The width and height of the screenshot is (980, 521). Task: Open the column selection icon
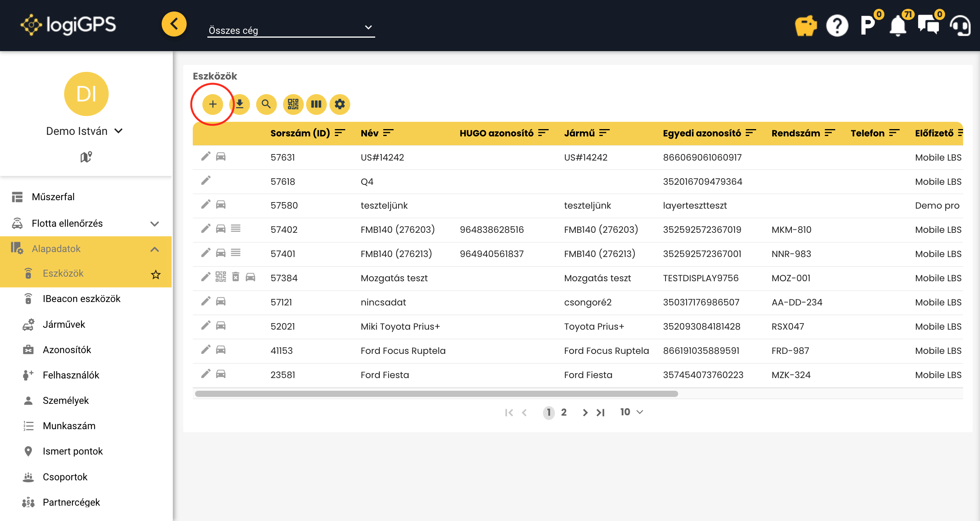316,104
